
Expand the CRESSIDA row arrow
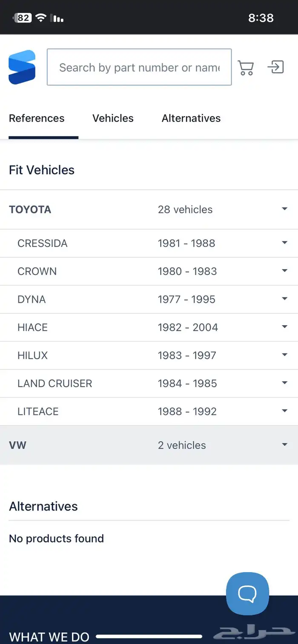point(285,243)
